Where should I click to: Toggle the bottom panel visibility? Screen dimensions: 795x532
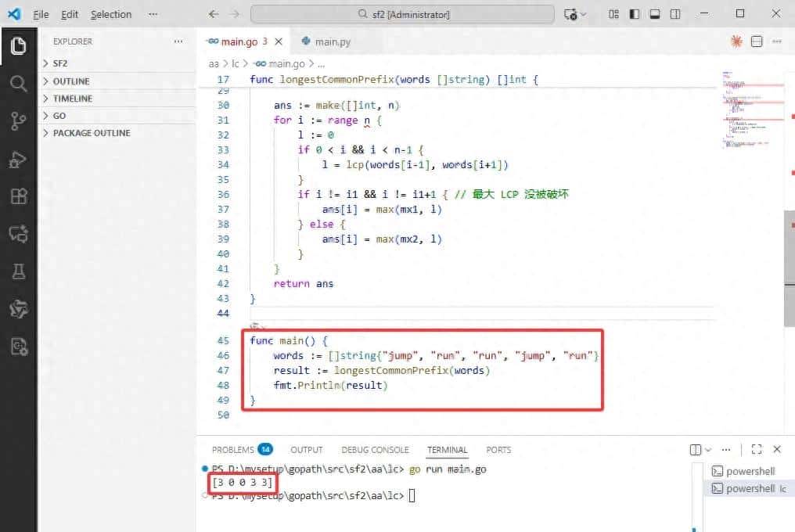pos(655,14)
